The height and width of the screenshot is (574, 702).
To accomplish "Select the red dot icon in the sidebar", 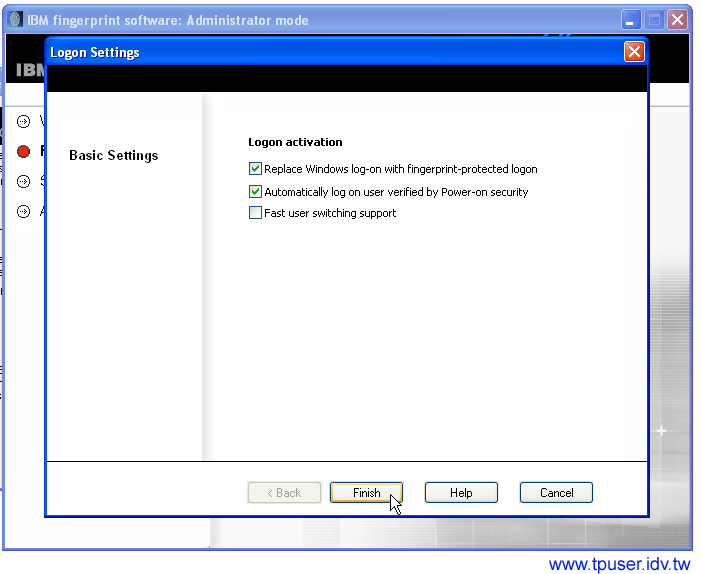I will [24, 152].
